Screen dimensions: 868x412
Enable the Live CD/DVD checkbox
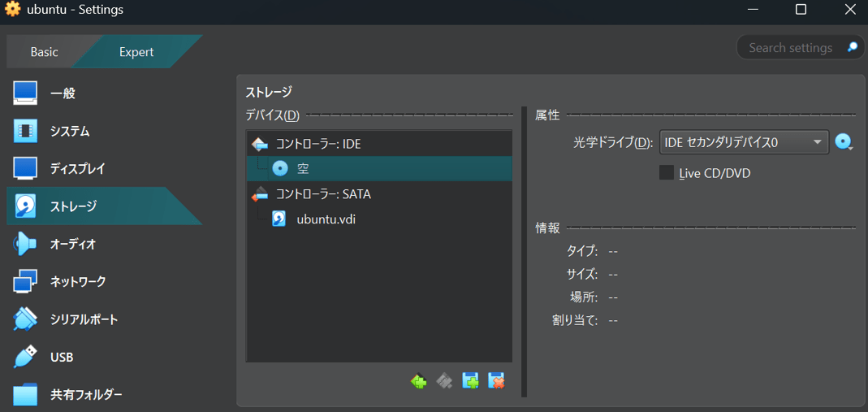[667, 173]
